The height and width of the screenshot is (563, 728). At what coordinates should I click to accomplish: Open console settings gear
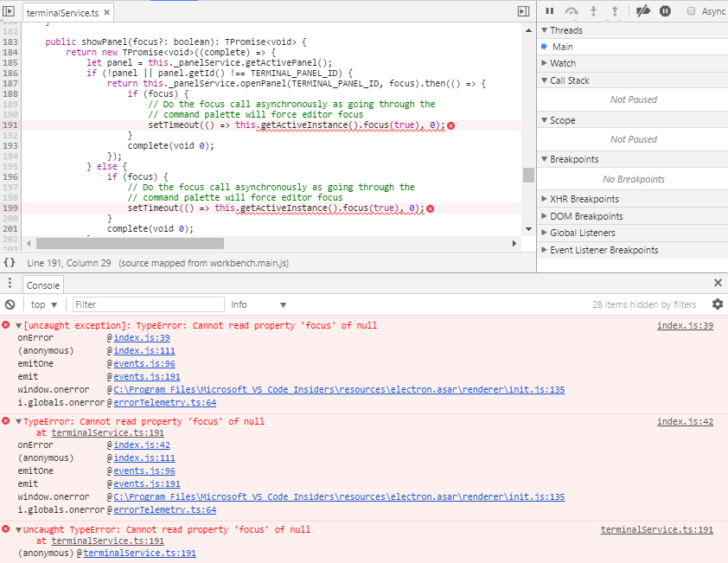pyautogui.click(x=718, y=304)
